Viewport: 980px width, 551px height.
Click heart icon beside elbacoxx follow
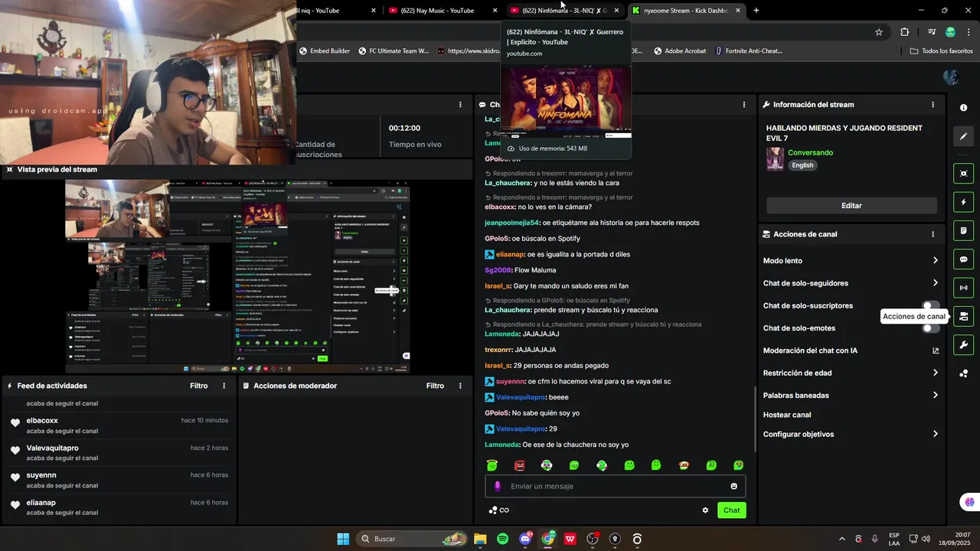[x=15, y=422]
